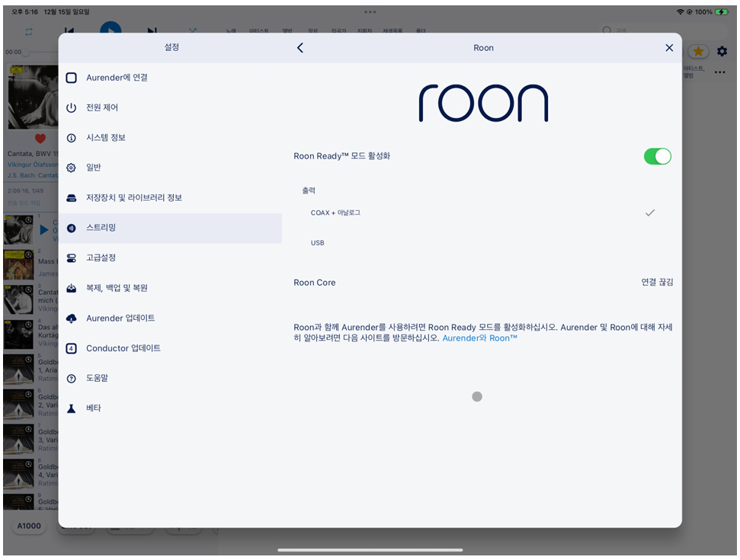
Task: Click previous track button in background
Action: tap(69, 30)
